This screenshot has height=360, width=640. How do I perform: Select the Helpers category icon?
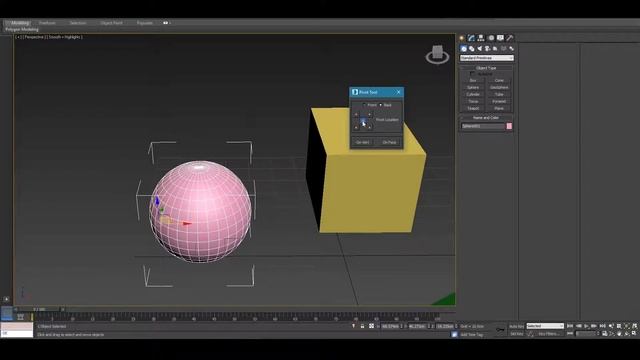pyautogui.click(x=495, y=49)
